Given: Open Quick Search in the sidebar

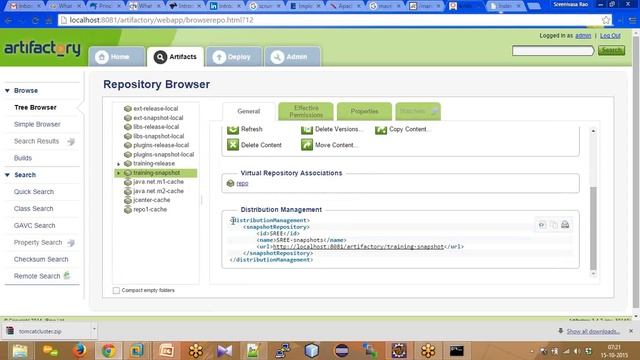Looking at the screenshot, I should [34, 191].
